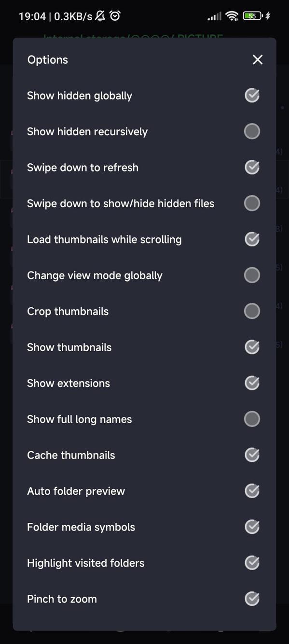This screenshot has width=289, height=644.
Task: Enable Show full long names
Action: point(252,419)
